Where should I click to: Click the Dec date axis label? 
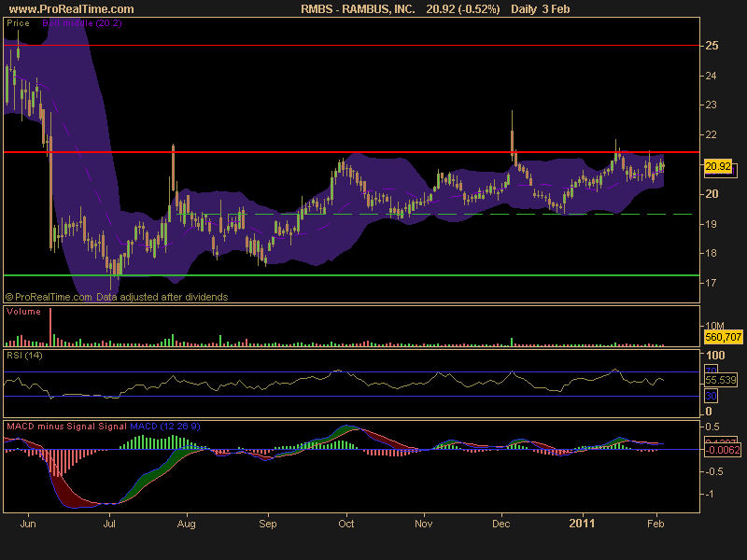point(501,524)
